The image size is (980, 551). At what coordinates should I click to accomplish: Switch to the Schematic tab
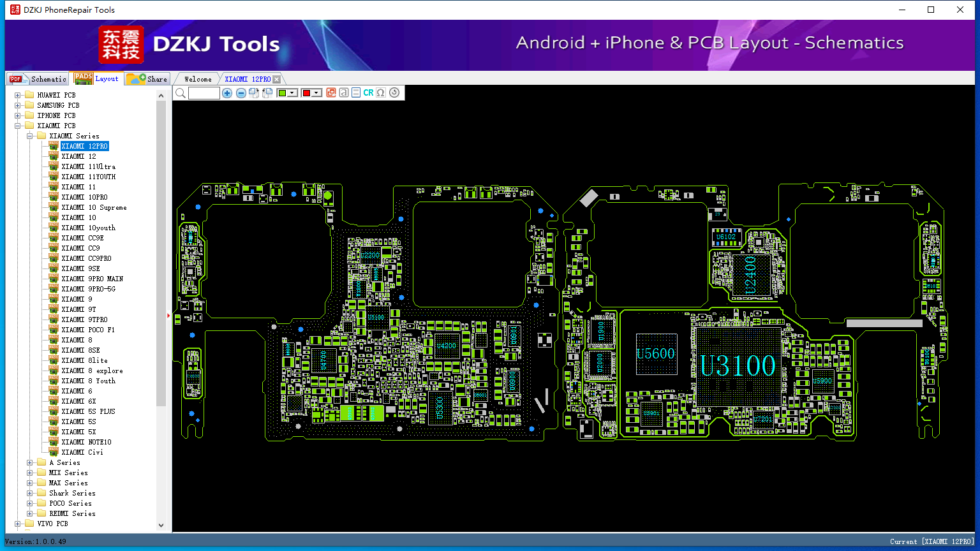pyautogui.click(x=38, y=78)
